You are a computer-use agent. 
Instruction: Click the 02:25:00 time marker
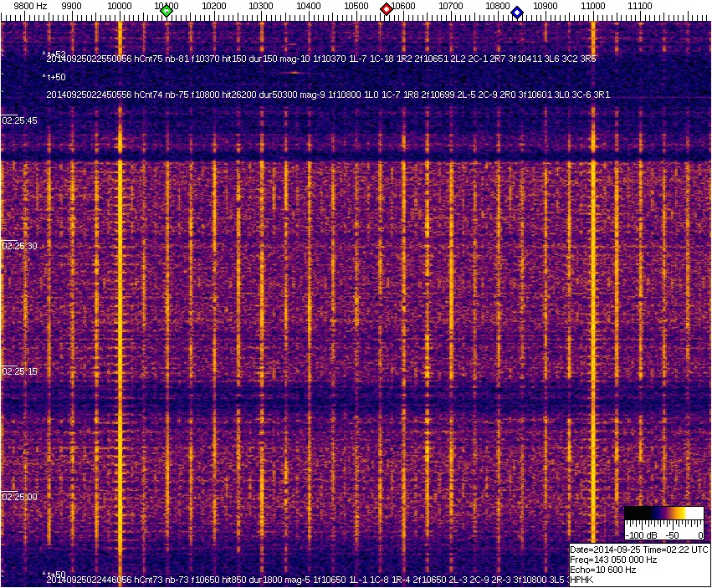(20, 497)
